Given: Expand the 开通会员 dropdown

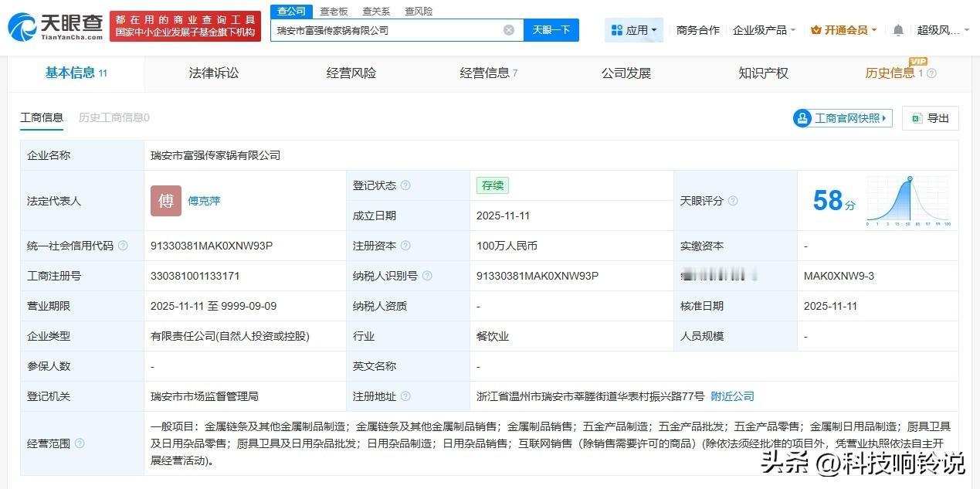Looking at the screenshot, I should click(844, 30).
